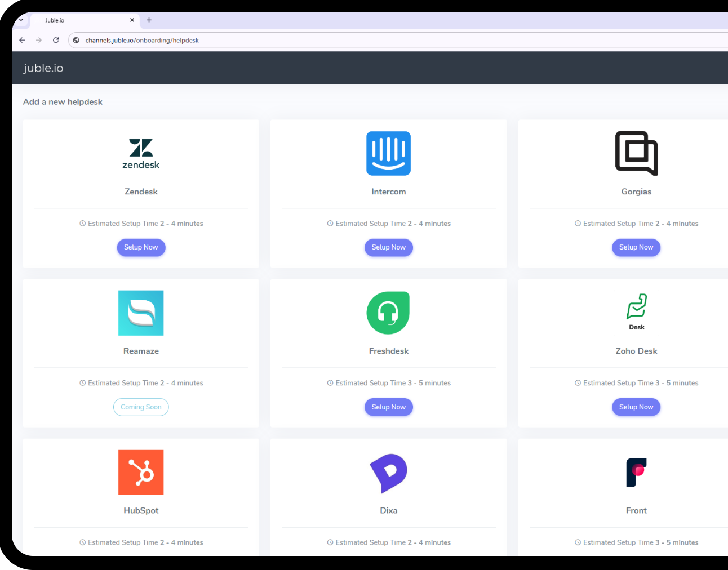Click Freshdesk's 'Estimated Setup Time 3 - 5 minutes'
Viewport: 728px width, 570px height.
tap(393, 383)
